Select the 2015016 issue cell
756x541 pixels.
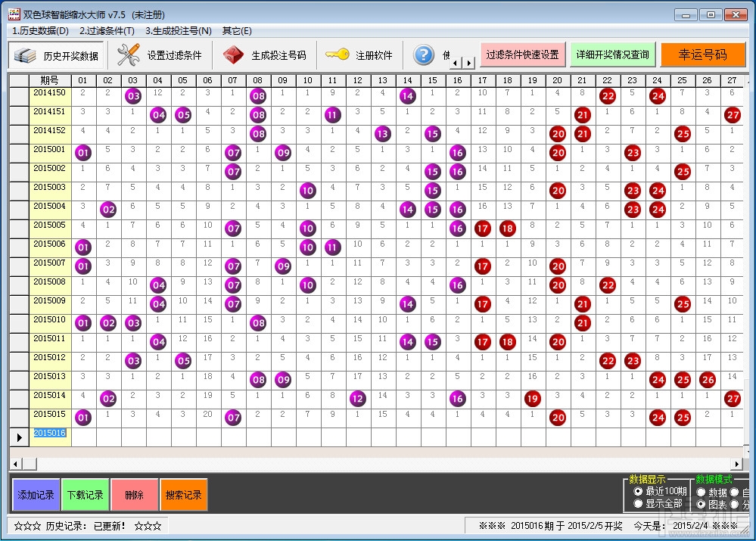click(50, 433)
